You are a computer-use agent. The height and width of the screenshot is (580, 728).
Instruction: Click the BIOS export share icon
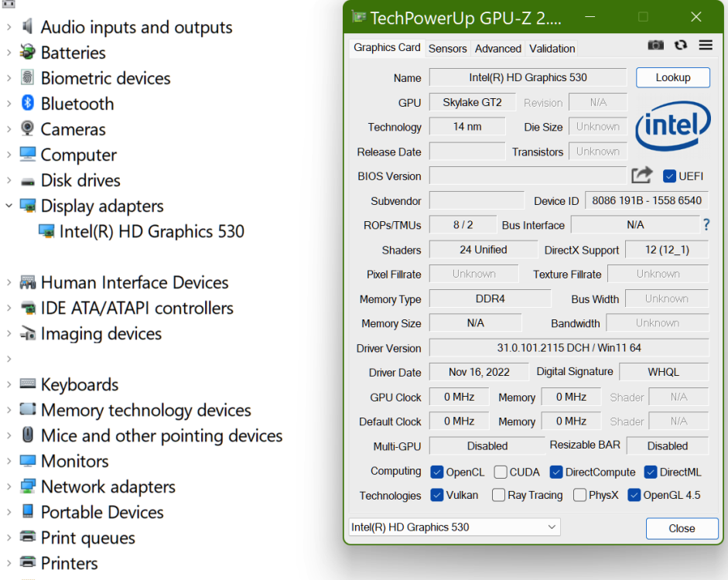click(642, 176)
